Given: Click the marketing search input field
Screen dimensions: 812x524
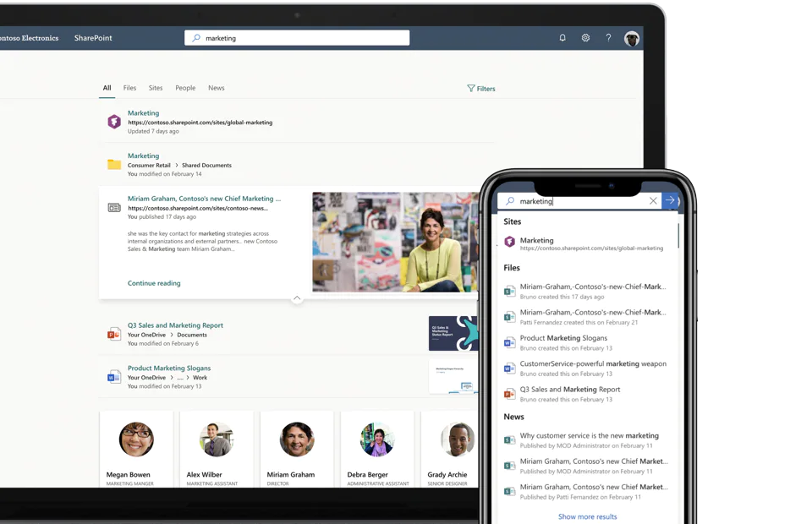Looking at the screenshot, I should coord(296,37).
